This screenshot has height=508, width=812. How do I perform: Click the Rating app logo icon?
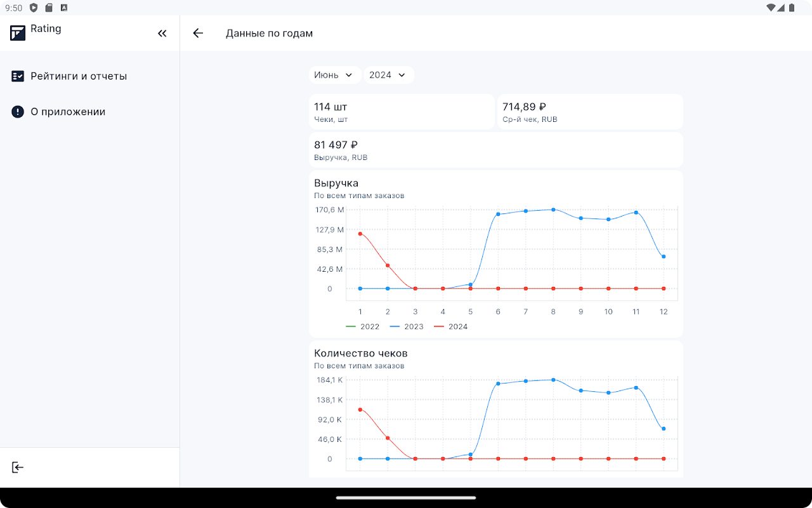[x=18, y=33]
